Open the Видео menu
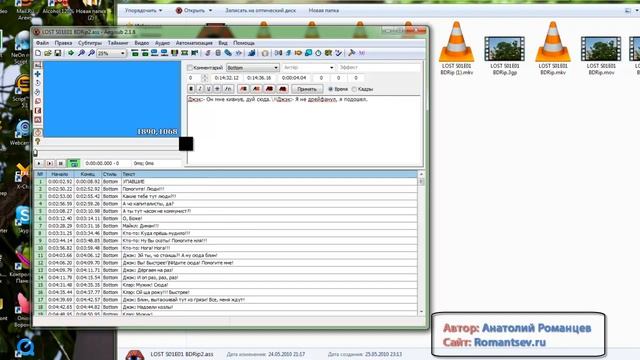The height and width of the screenshot is (360, 640). point(142,43)
